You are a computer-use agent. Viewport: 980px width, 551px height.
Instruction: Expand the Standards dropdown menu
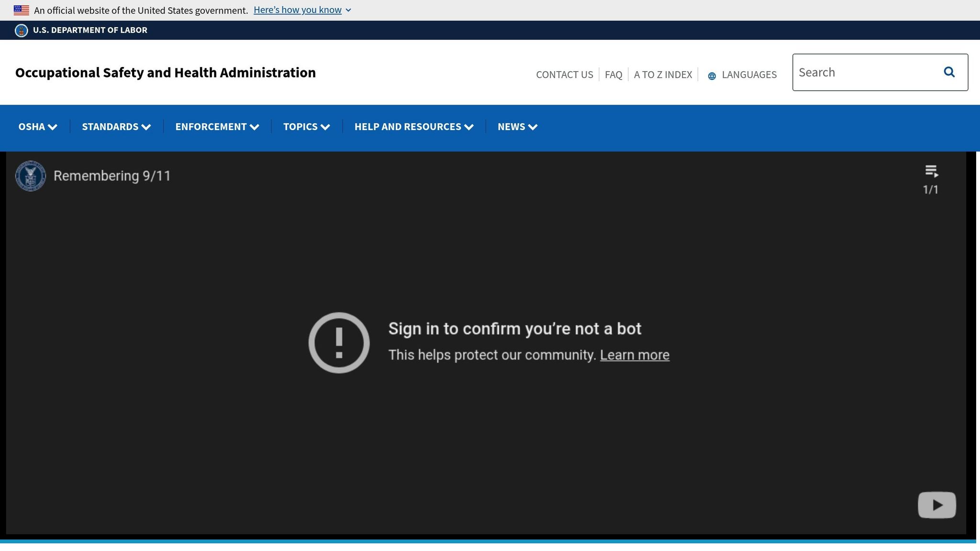tap(116, 127)
